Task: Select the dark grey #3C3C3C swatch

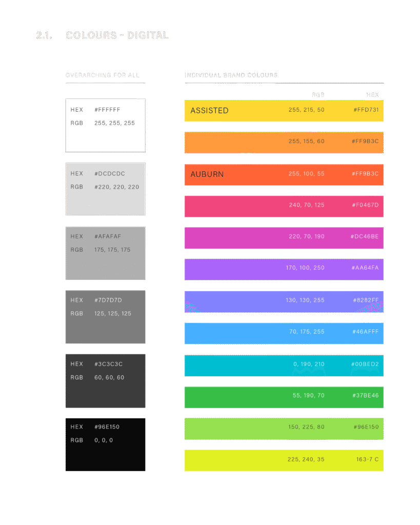Action: click(105, 380)
